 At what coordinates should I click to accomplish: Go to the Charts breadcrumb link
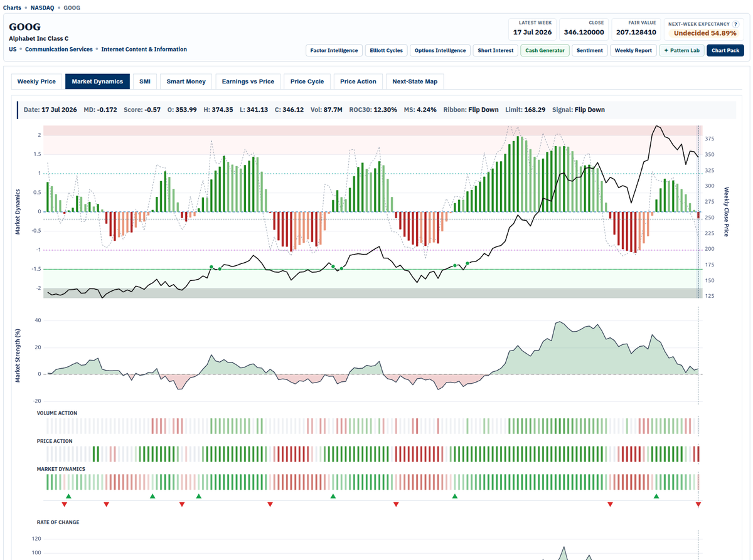13,8
